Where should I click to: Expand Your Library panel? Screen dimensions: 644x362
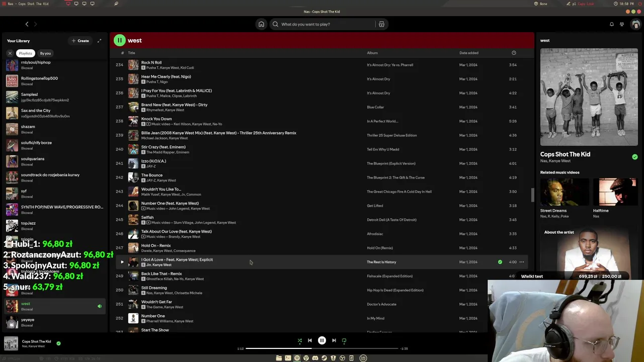pyautogui.click(x=99, y=41)
